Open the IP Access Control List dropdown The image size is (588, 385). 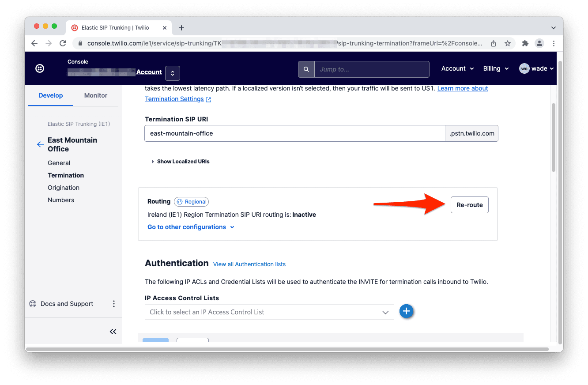(x=269, y=312)
